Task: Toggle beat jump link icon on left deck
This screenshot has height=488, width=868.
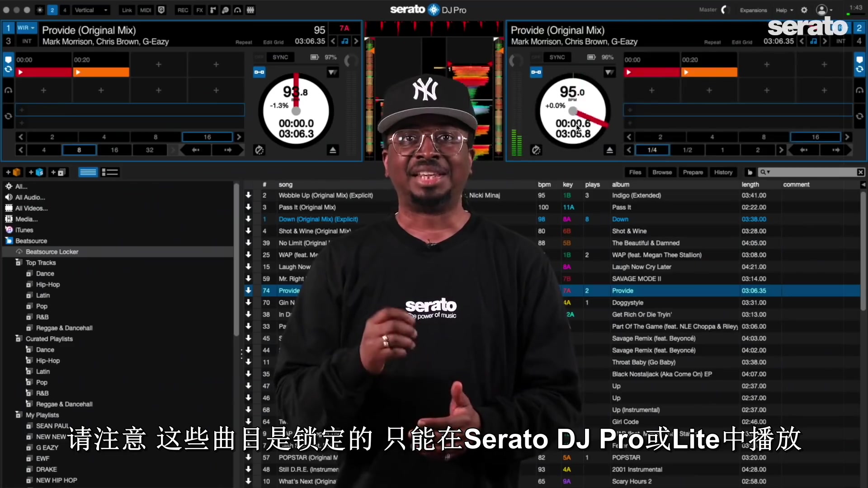Action: click(x=259, y=72)
